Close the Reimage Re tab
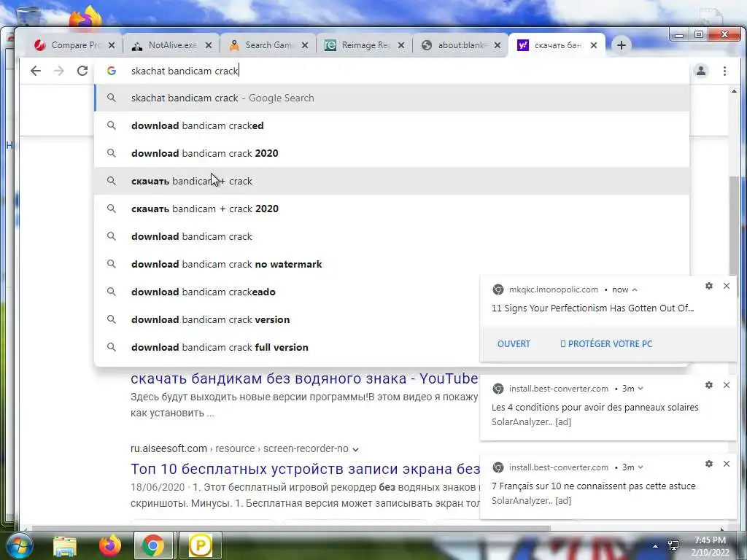Viewport: 747px width, 560px height. (401, 45)
